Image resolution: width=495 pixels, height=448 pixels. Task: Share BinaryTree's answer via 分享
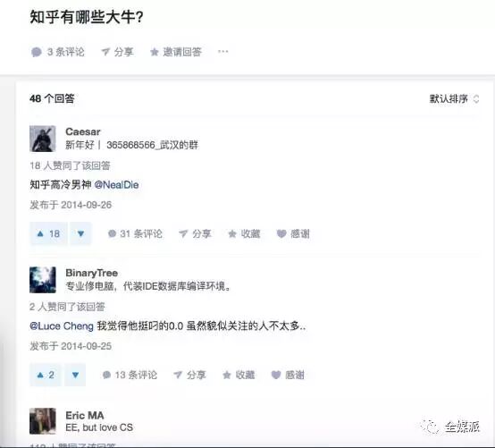189,375
